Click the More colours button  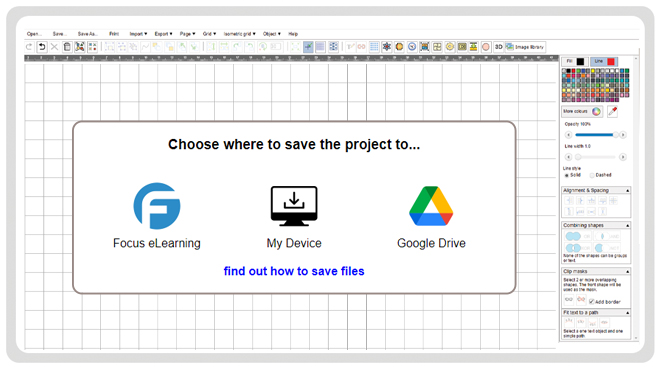point(582,112)
